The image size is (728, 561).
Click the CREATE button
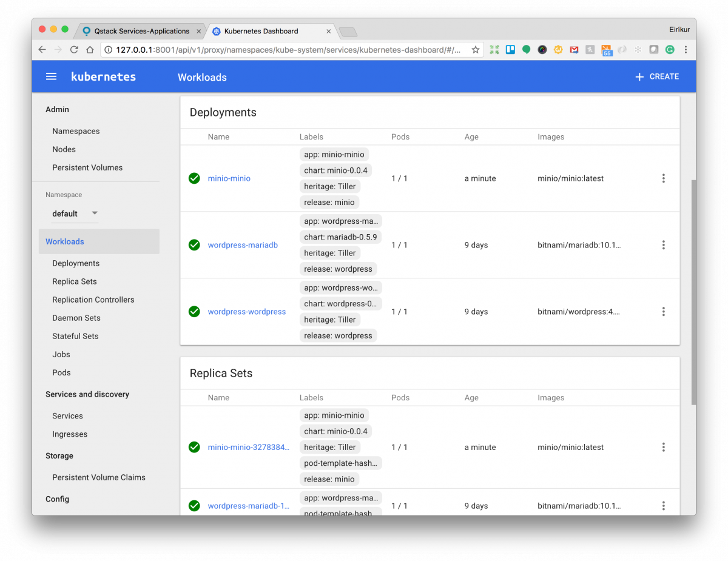pos(657,76)
